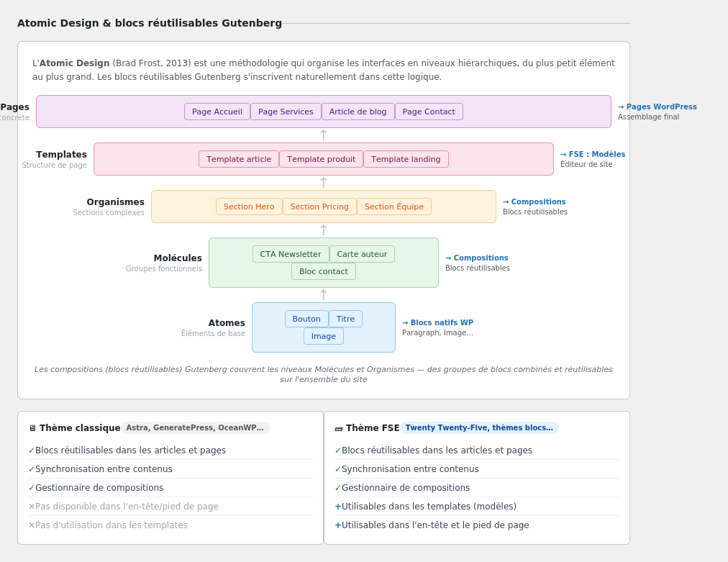Click the Thème classique computer icon
The height and width of the screenshot is (562, 728).
(x=32, y=427)
